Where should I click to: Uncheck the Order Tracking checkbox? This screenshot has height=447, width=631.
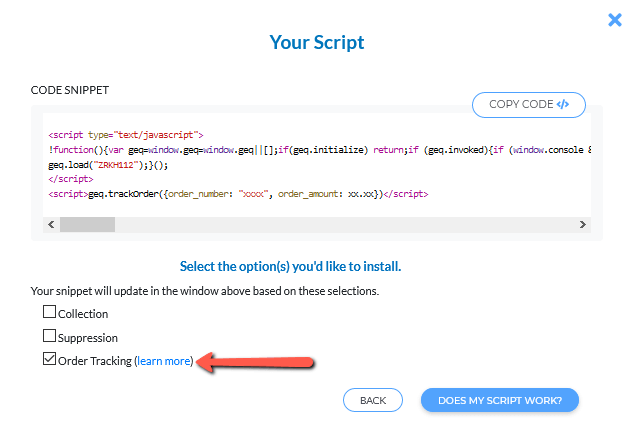(x=49, y=358)
